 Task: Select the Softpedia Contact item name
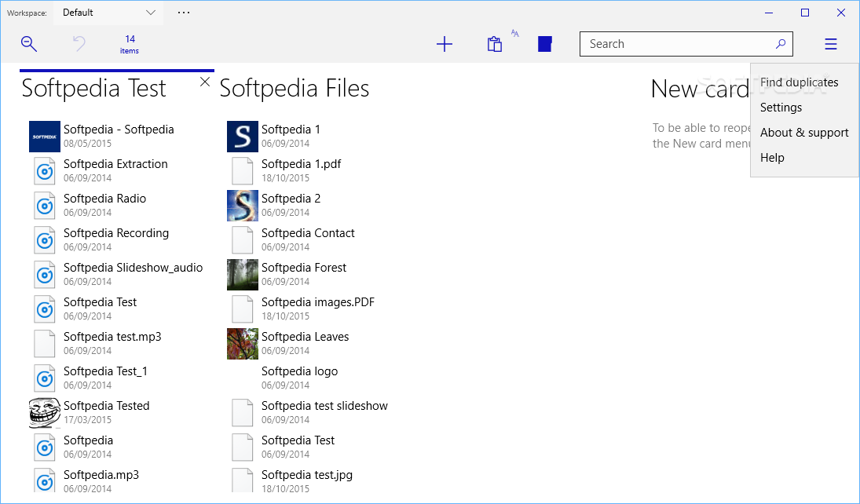(x=308, y=233)
